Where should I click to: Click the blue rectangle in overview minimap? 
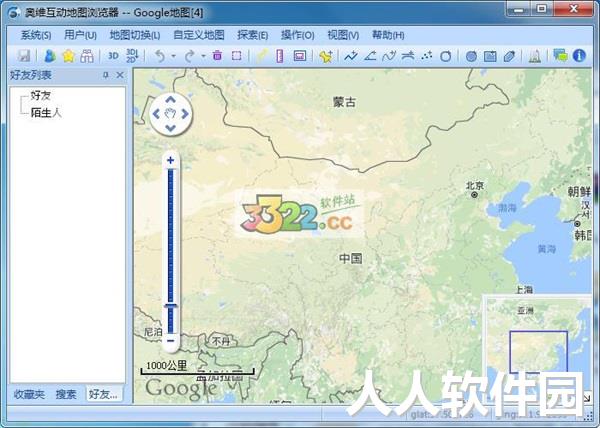pos(538,352)
